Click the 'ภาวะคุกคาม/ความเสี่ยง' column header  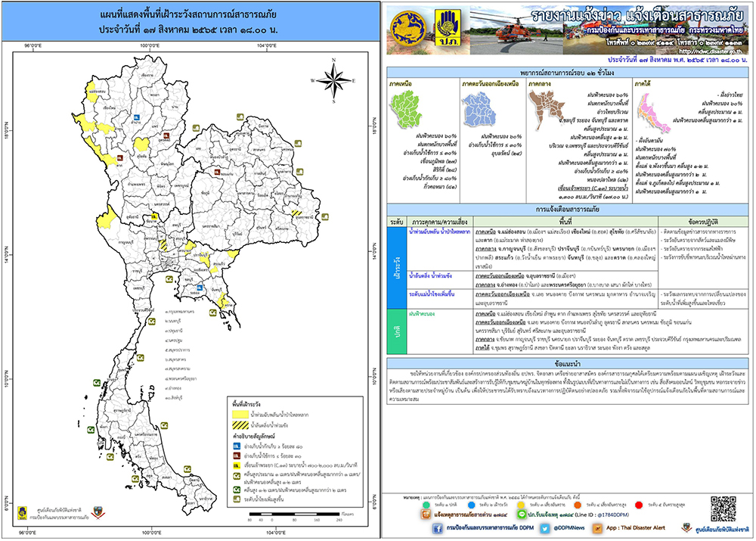[x=440, y=222]
